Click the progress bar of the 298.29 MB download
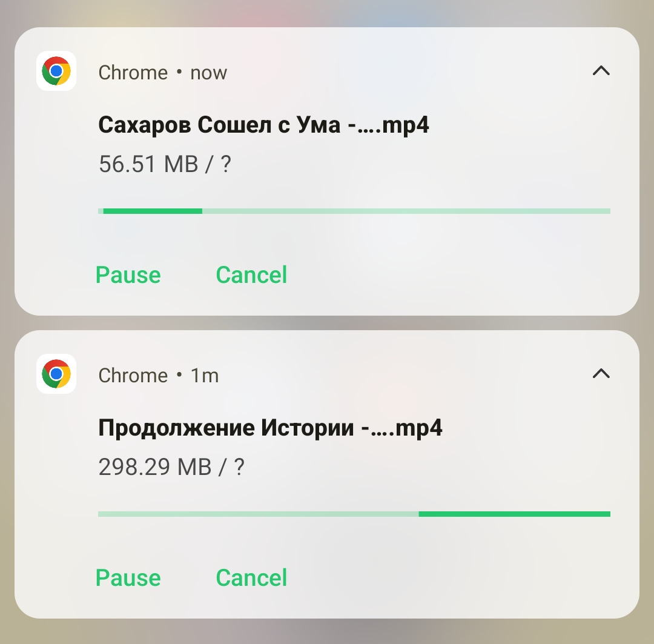Image resolution: width=654 pixels, height=644 pixels. [354, 514]
